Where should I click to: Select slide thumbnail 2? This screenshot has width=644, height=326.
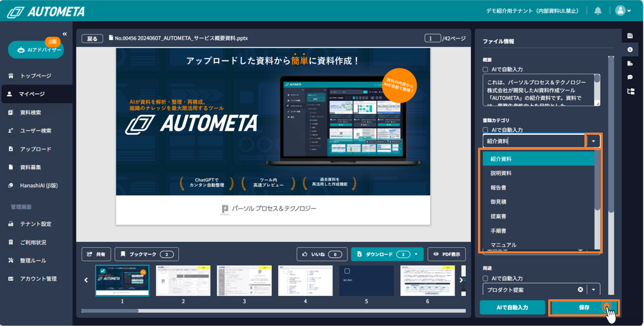tap(183, 281)
